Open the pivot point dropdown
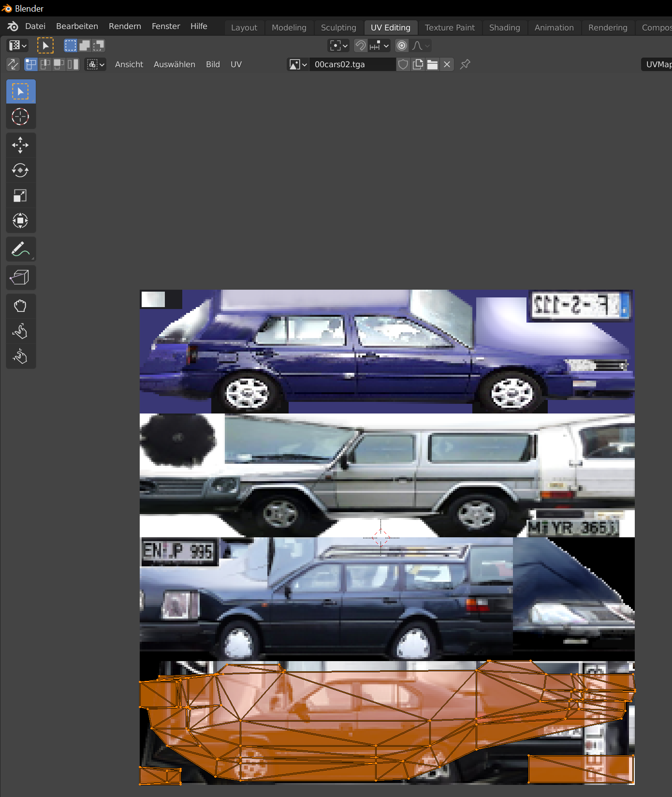This screenshot has width=672, height=797. [x=338, y=45]
